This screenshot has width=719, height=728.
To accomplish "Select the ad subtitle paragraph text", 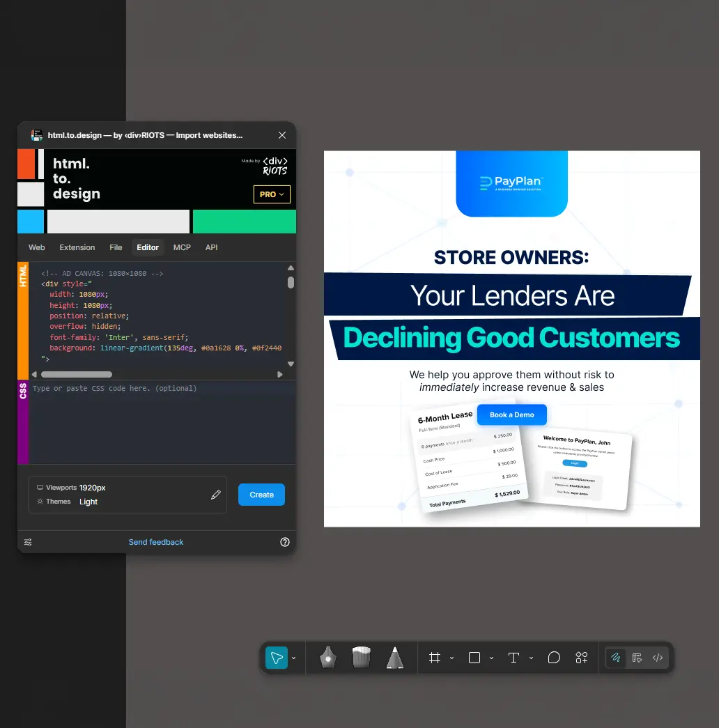I will 511,380.
